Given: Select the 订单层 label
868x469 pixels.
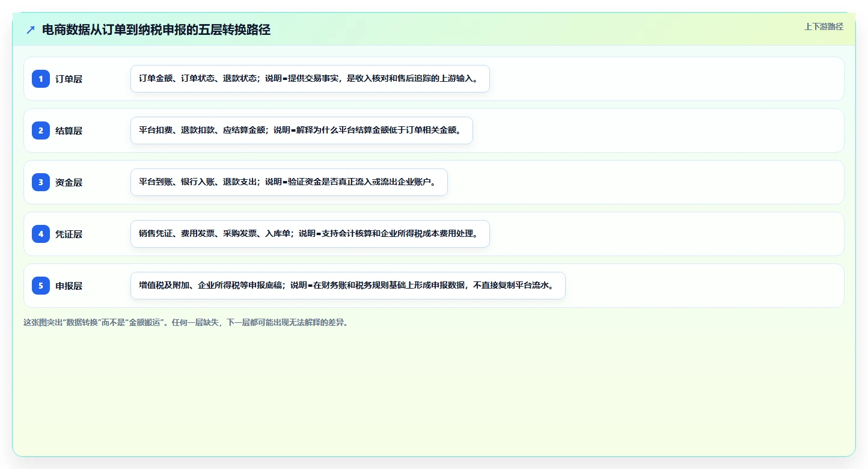Looking at the screenshot, I should [69, 79].
